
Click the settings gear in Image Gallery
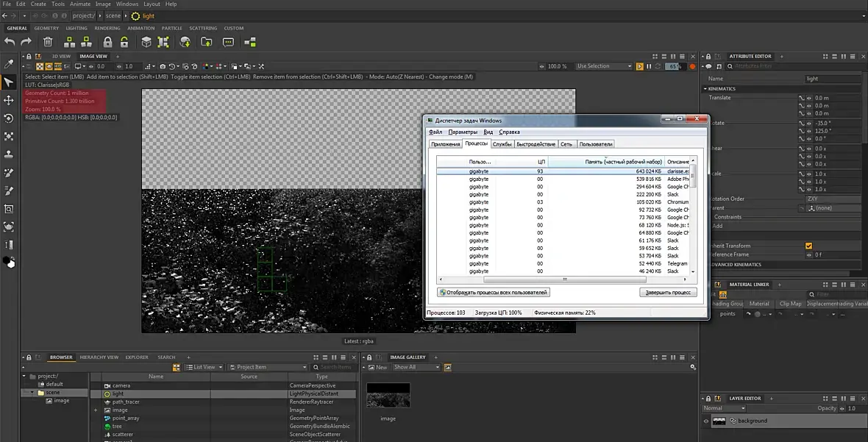coord(692,367)
